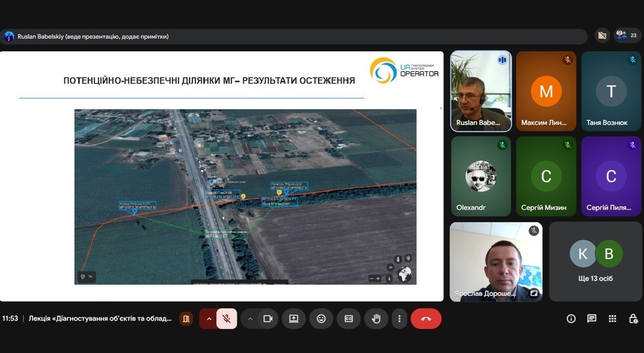This screenshot has width=644, height=353.
Task: Select Ярослав Дороше... video tile
Action: (x=496, y=262)
